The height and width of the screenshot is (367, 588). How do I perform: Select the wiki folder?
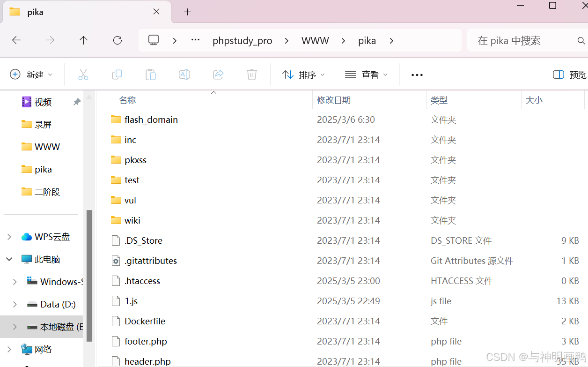pyautogui.click(x=132, y=220)
